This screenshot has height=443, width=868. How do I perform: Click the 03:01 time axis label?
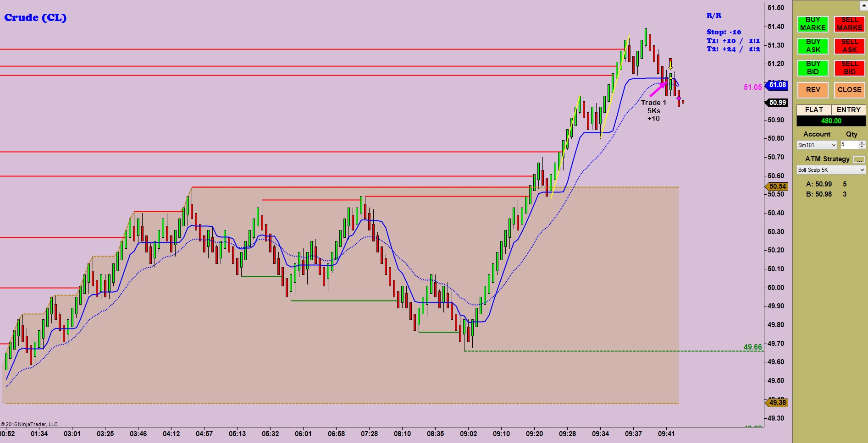coord(72,434)
